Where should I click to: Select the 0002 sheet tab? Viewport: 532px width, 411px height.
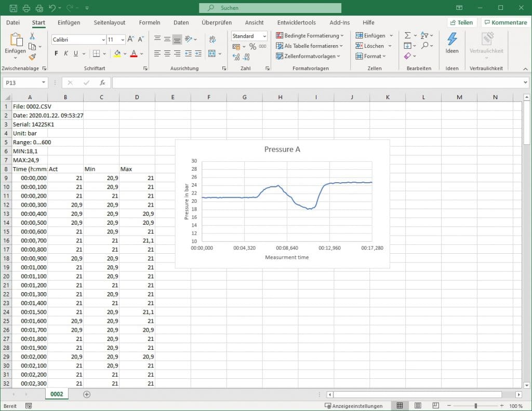(57, 394)
